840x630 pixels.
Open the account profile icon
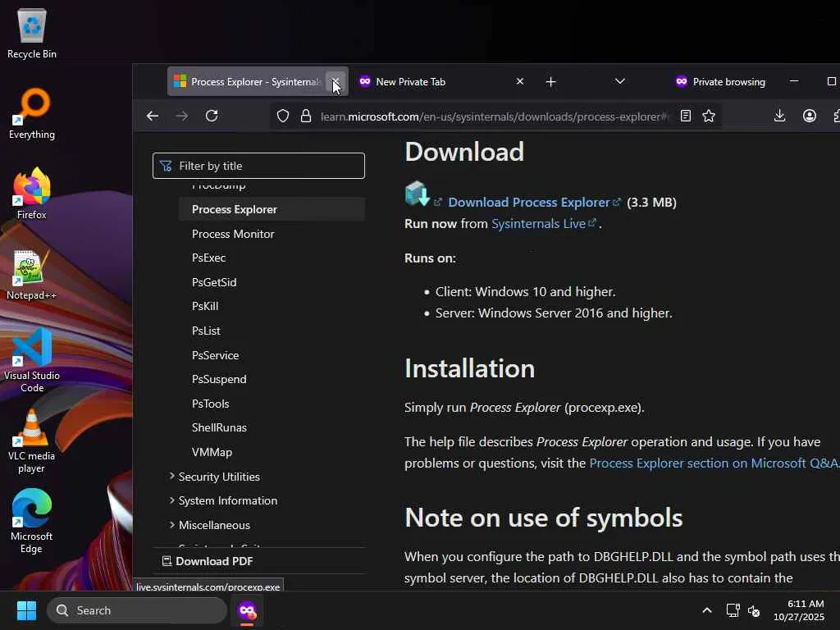coord(810,116)
